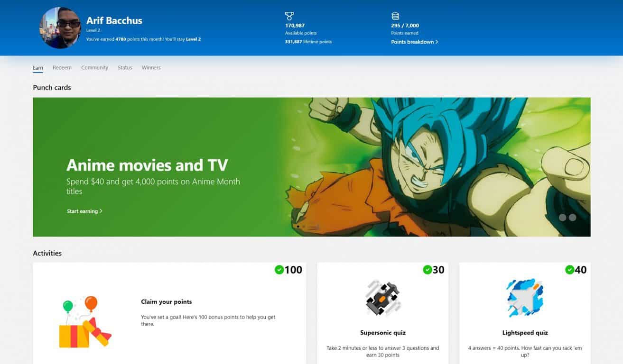Click green checkmark beside 30 points
Image resolution: width=623 pixels, height=364 pixels.
(x=428, y=270)
